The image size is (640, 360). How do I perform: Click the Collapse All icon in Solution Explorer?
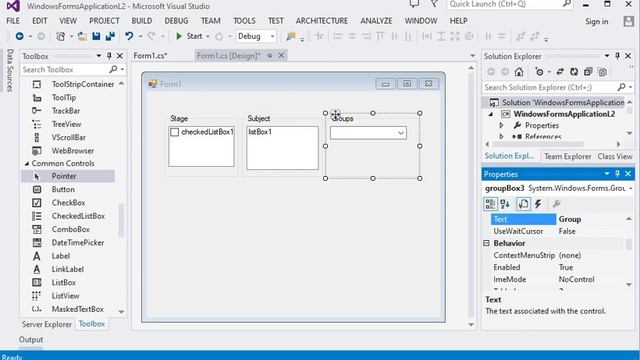[x=588, y=72]
